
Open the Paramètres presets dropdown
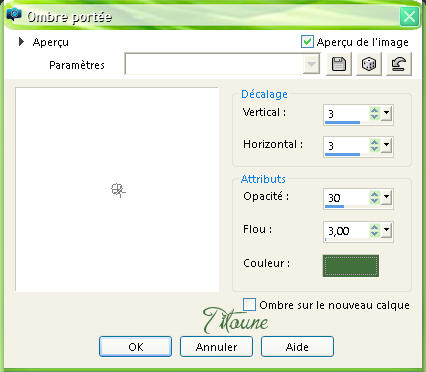click(311, 64)
